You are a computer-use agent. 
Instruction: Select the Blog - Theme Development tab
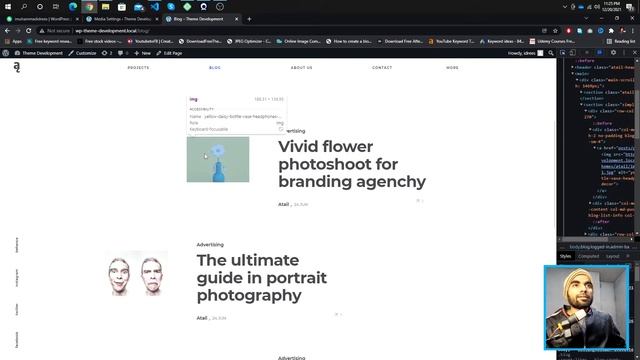(x=202, y=19)
